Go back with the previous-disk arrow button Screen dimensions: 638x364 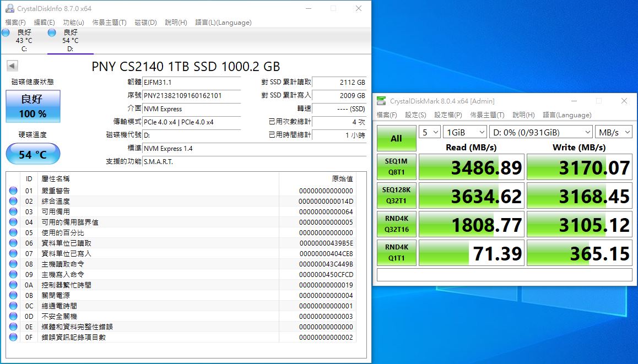click(12, 66)
